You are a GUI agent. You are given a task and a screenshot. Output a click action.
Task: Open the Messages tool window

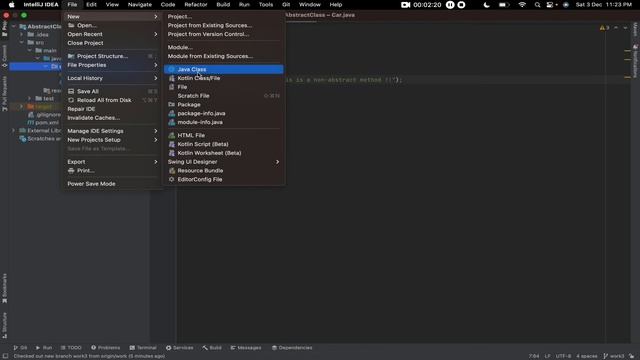[x=246, y=348]
